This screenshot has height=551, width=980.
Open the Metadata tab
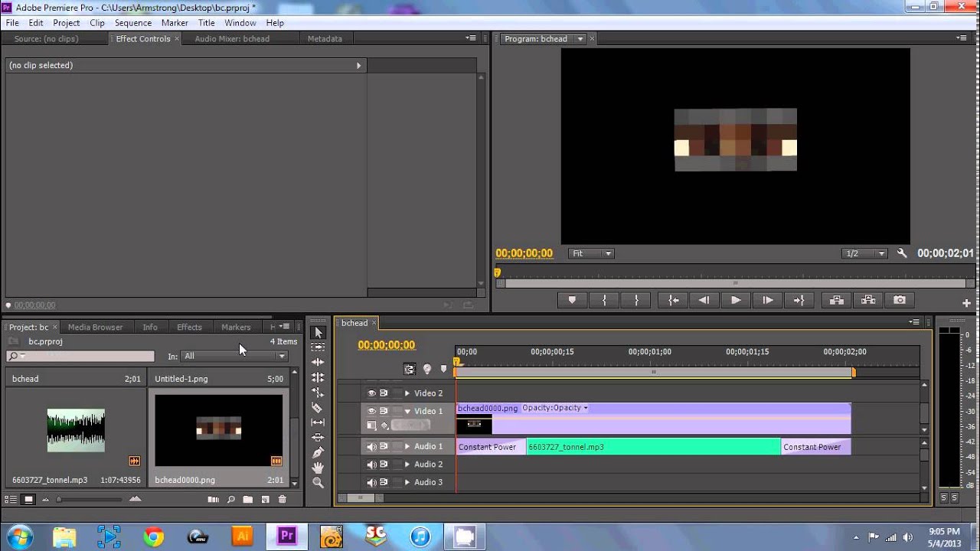pyautogui.click(x=325, y=38)
